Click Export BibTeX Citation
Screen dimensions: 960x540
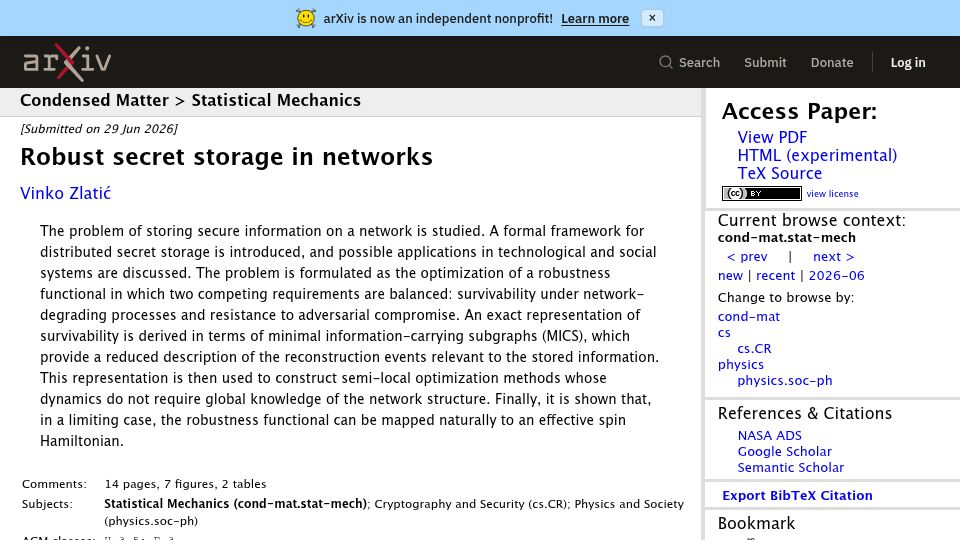click(x=797, y=495)
